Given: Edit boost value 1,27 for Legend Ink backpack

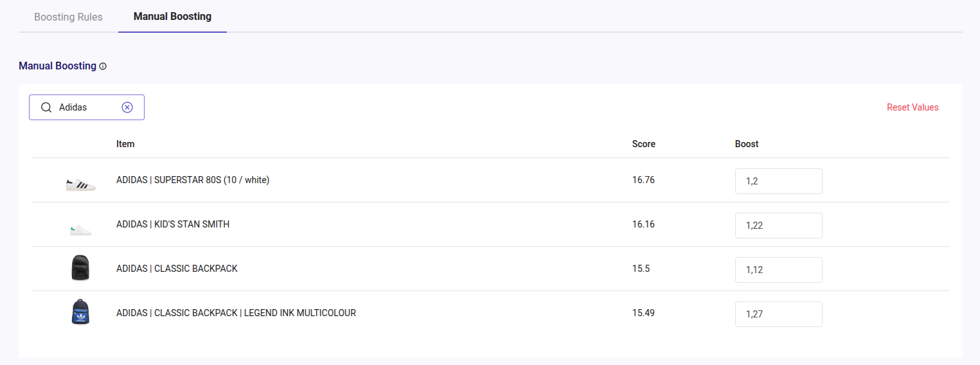Looking at the screenshot, I should [x=778, y=314].
